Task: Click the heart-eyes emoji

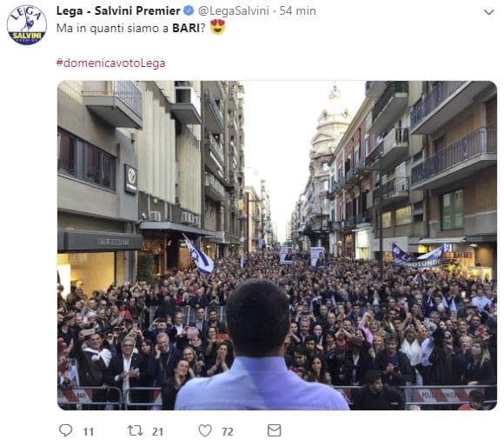Action: coord(217,27)
